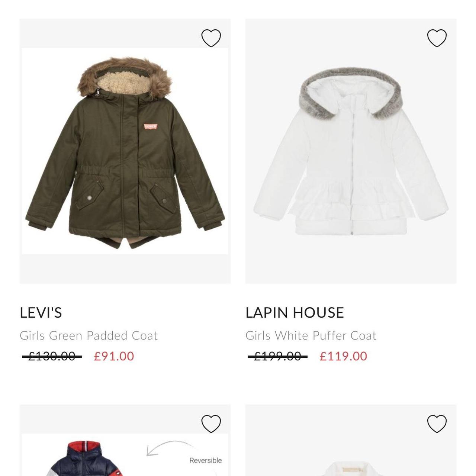Click the crossed-out £130.00 price
Image resolution: width=476 pixels, height=476 pixels.
click(52, 356)
